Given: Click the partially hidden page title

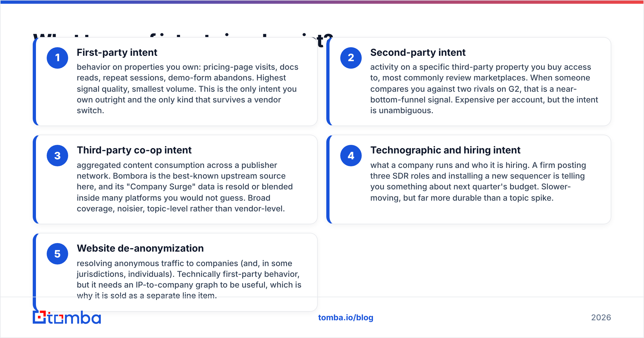Looking at the screenshot, I should [183, 39].
